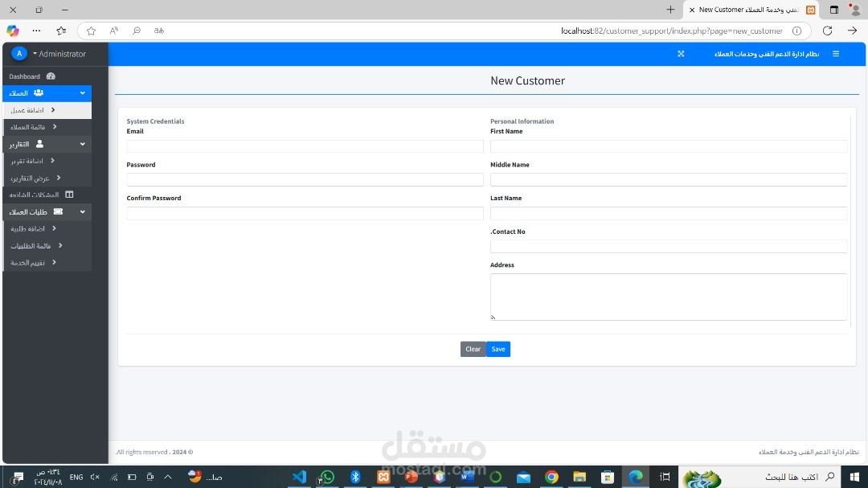Open Visual Studio Code from the taskbar
This screenshot has width=868, height=488.
click(x=299, y=477)
